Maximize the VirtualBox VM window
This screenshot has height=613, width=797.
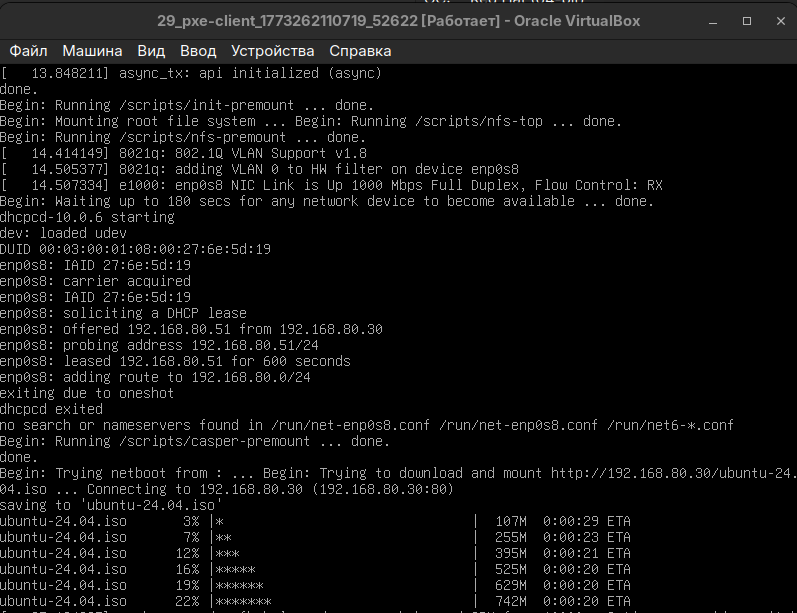746,21
